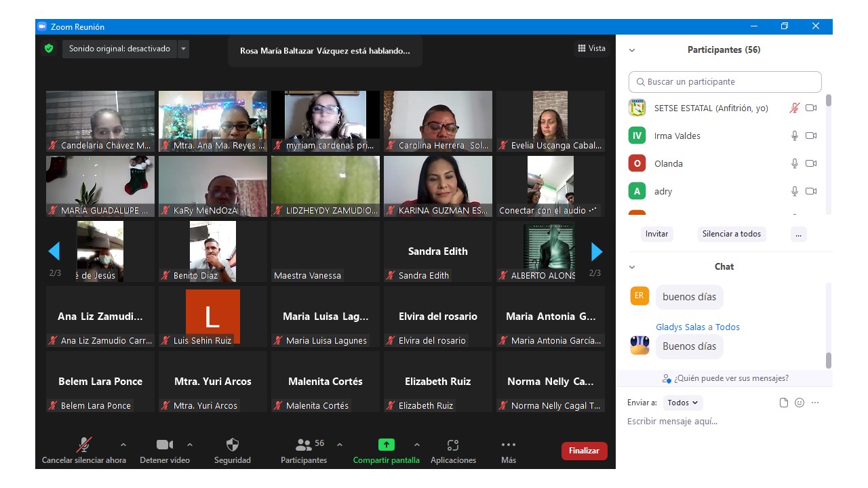Open audio options arrow beside microphone
Screen dimensions: 868x488
(123, 445)
